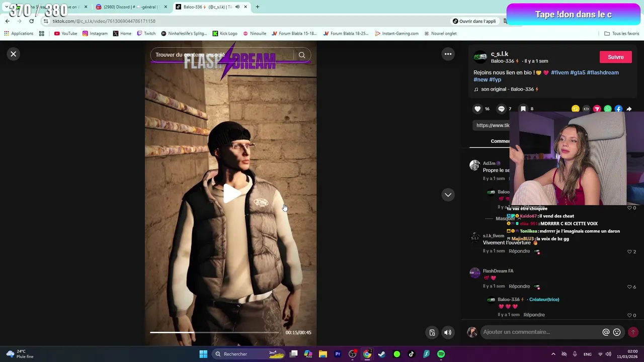Open the three-dot more options menu
The width and height of the screenshot is (644, 362).
pos(448,54)
